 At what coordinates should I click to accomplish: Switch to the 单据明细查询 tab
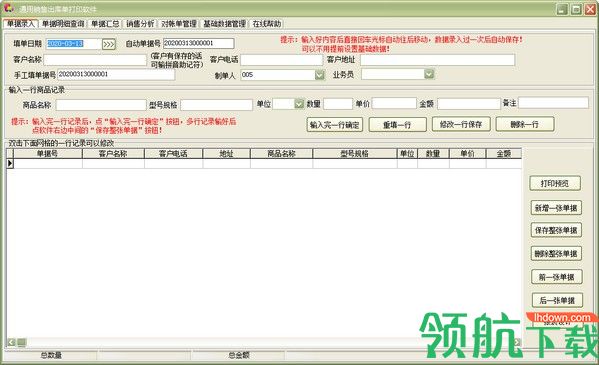click(63, 24)
